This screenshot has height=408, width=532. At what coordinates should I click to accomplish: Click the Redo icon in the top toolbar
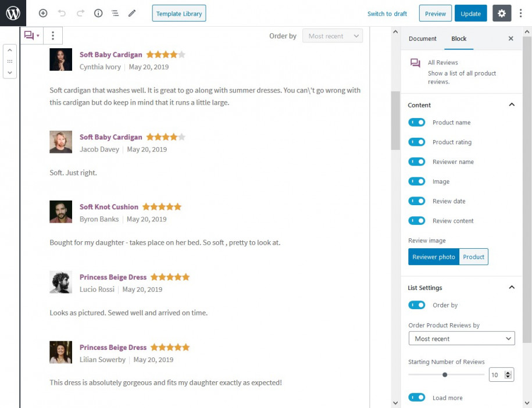coord(80,13)
